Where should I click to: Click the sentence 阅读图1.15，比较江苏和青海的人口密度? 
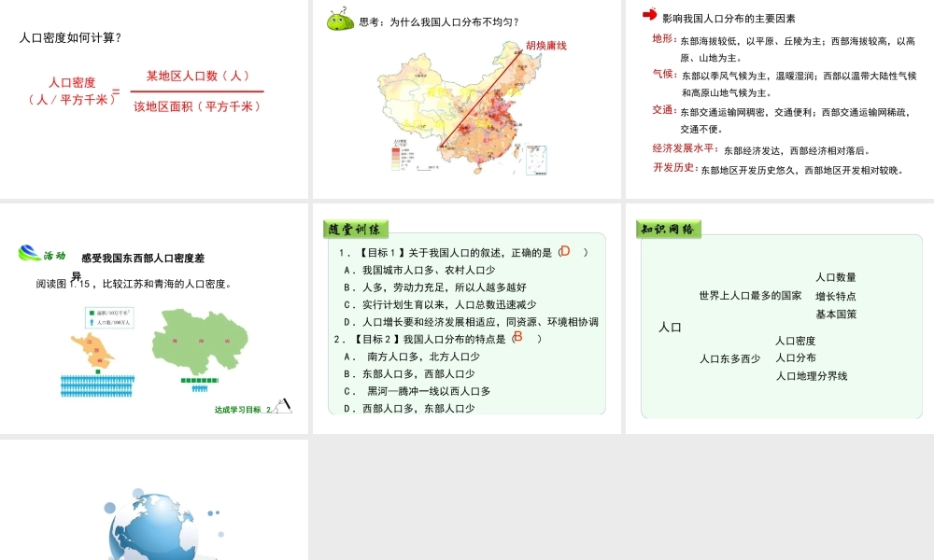pos(134,284)
